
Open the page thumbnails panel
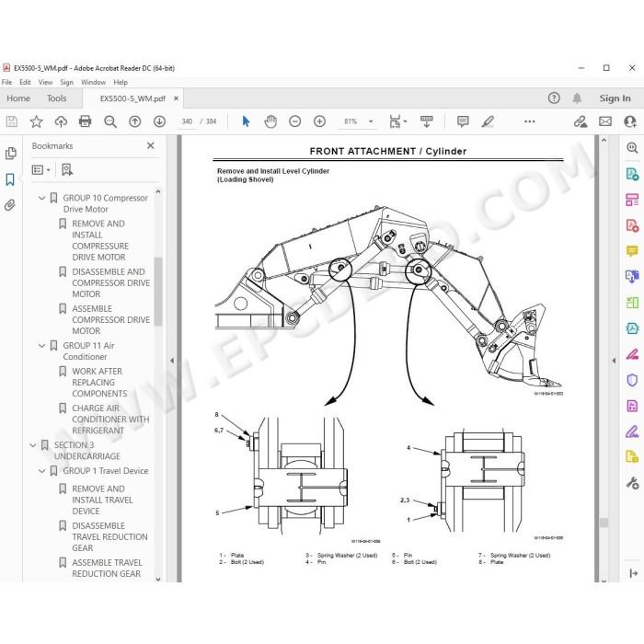click(10, 154)
